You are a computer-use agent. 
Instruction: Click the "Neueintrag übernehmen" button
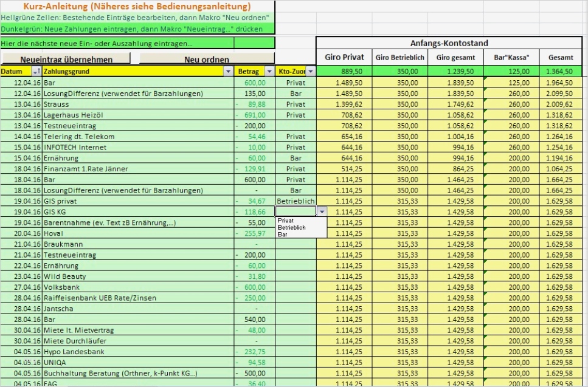pyautogui.click(x=67, y=57)
